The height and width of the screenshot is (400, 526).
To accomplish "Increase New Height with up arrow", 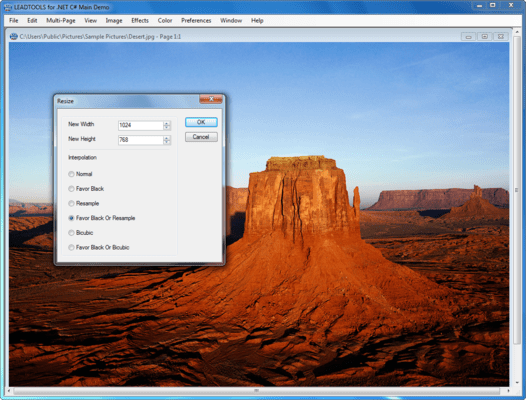I will pyautogui.click(x=167, y=138).
